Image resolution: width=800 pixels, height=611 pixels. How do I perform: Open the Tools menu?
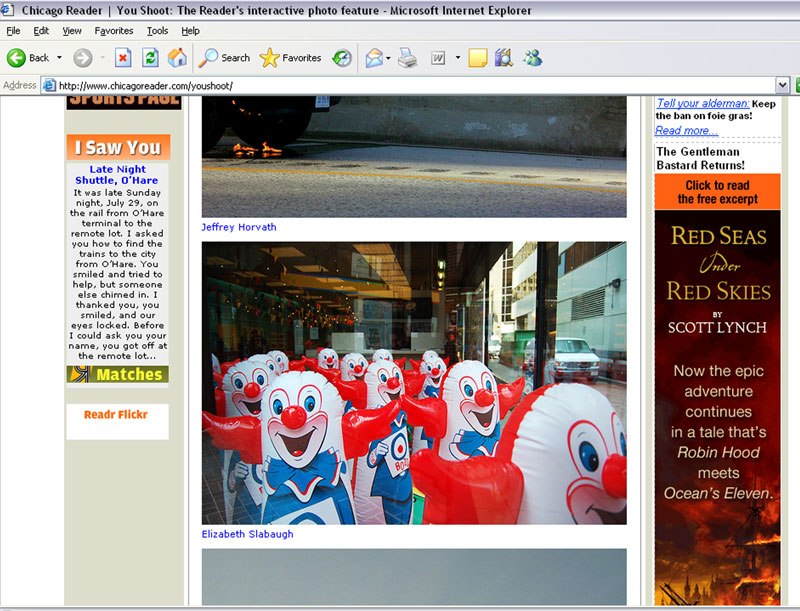(x=157, y=31)
